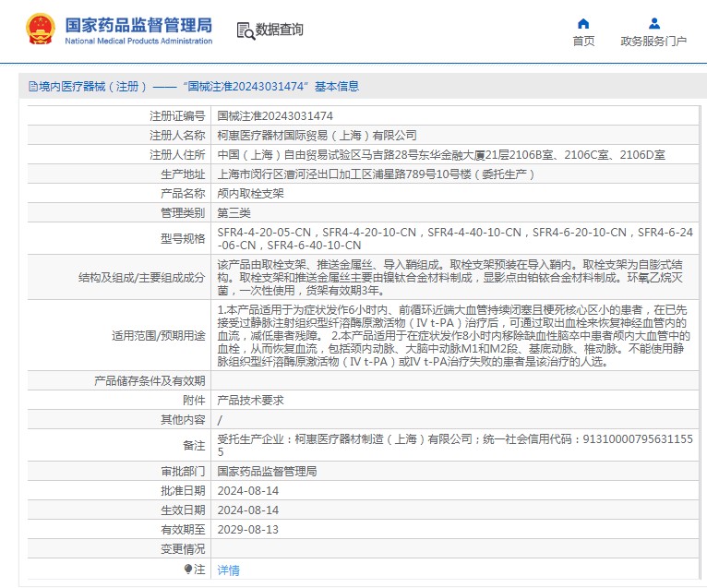
Task: Click the 注册人住所 label cell
Action: click(177, 155)
